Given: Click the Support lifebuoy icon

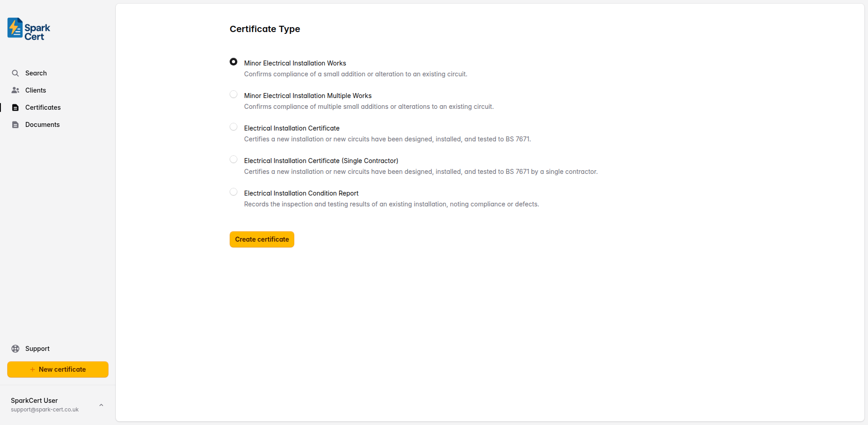Looking at the screenshot, I should (x=16, y=348).
